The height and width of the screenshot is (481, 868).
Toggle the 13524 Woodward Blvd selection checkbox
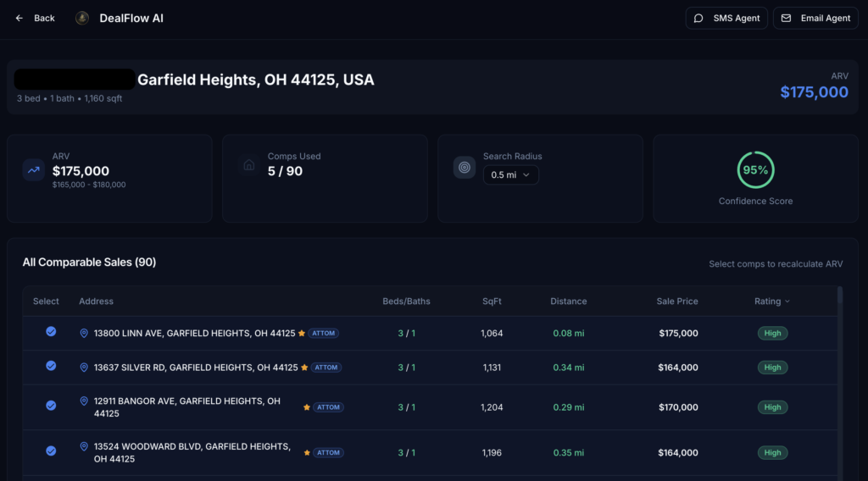point(51,451)
